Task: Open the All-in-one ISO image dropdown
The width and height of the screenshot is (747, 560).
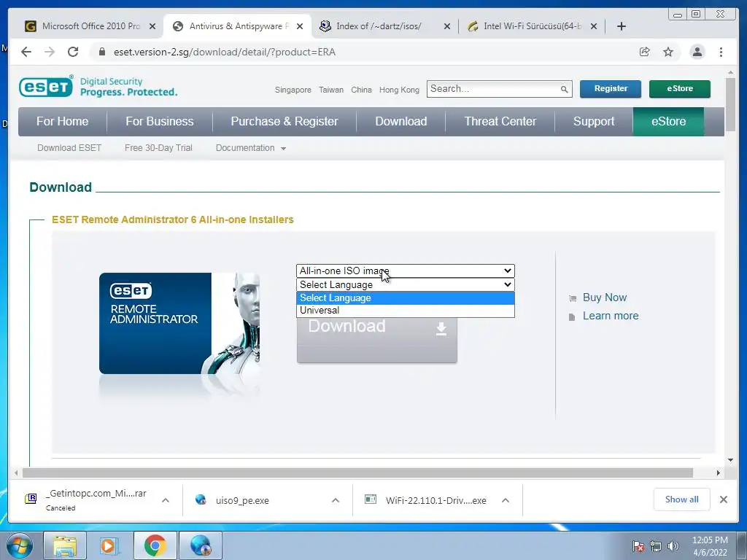Action: click(406, 271)
